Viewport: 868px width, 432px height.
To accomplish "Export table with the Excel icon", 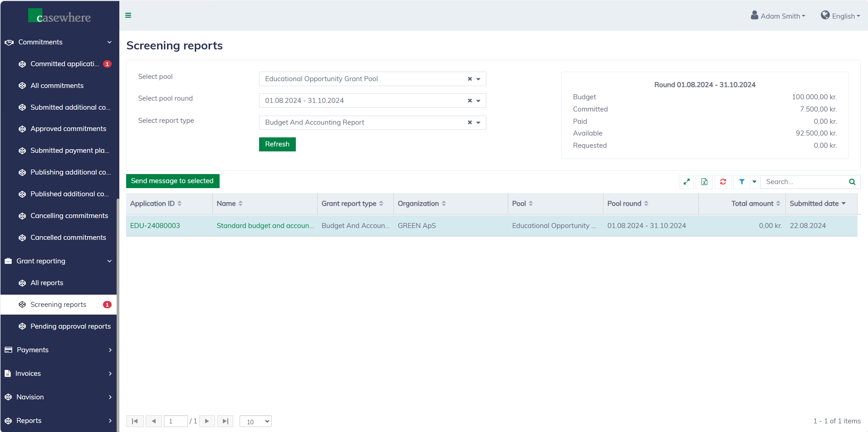I will point(704,182).
